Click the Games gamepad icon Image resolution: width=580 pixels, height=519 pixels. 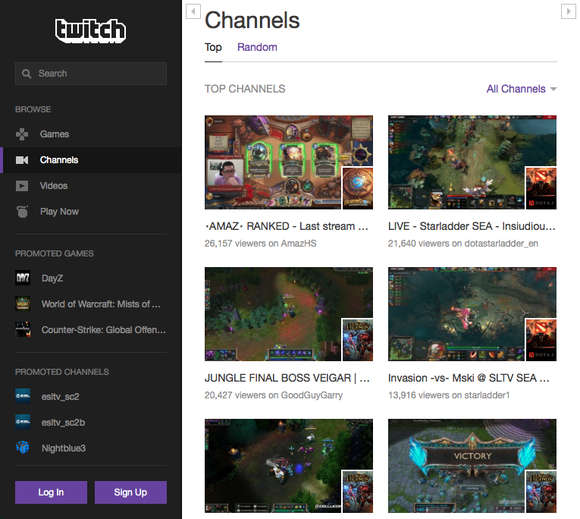pyautogui.click(x=22, y=134)
